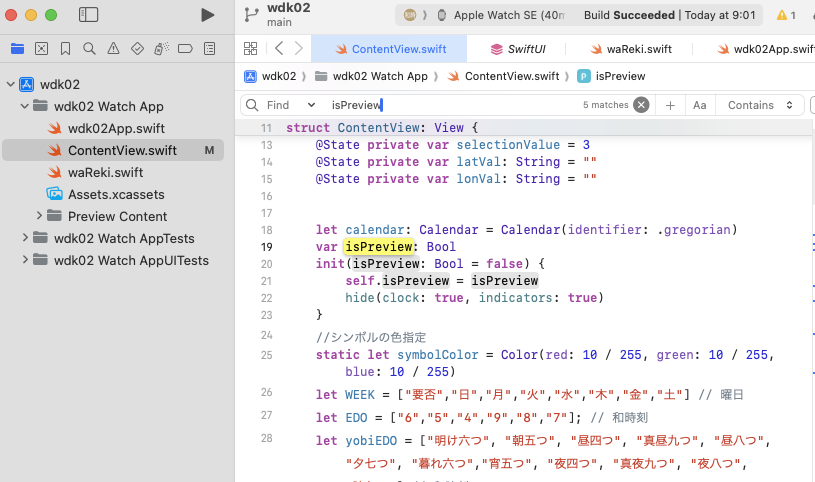
Task: Open the Breakpoint navigator icon
Action: tap(185, 49)
